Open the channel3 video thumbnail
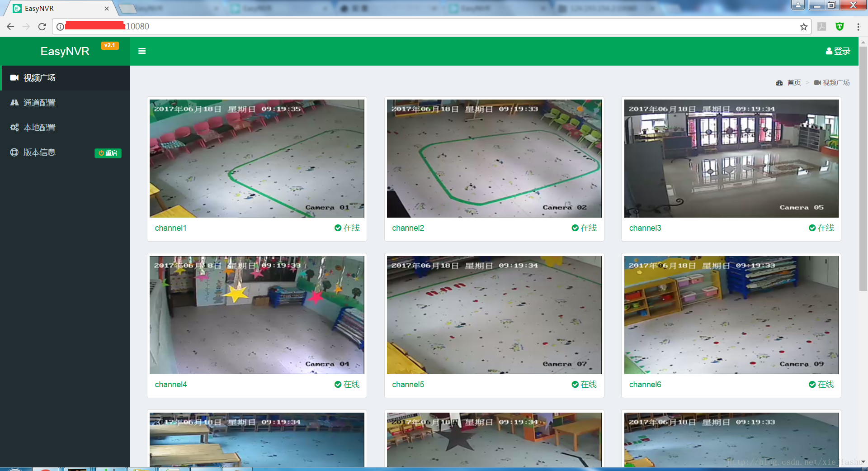 point(731,158)
